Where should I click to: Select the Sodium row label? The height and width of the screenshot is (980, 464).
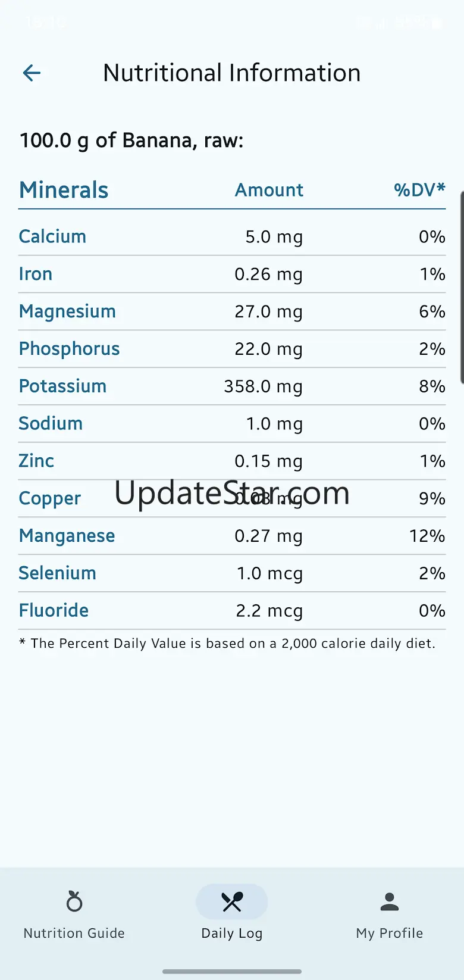tap(51, 424)
